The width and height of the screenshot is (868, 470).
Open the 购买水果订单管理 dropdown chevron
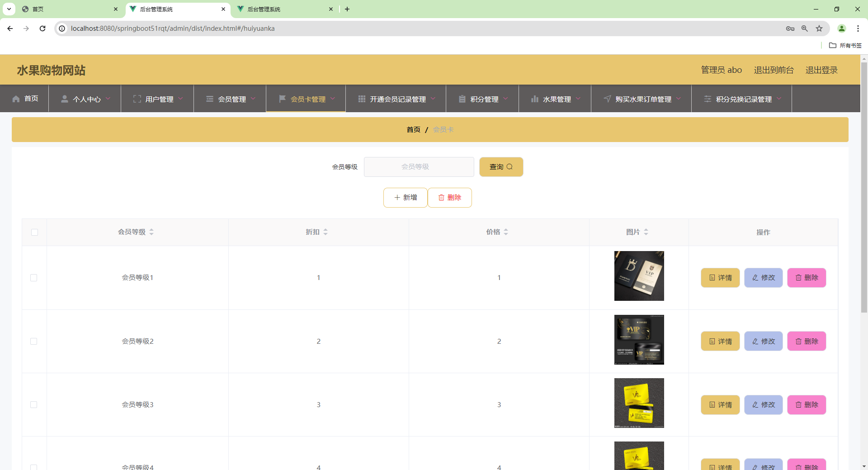click(x=679, y=99)
